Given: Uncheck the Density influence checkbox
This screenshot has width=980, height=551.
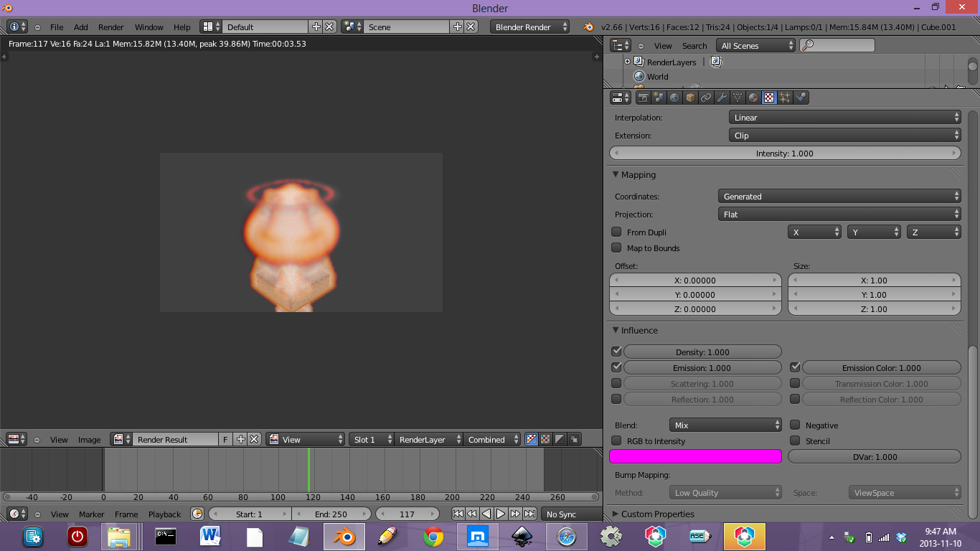Looking at the screenshot, I should pos(616,352).
